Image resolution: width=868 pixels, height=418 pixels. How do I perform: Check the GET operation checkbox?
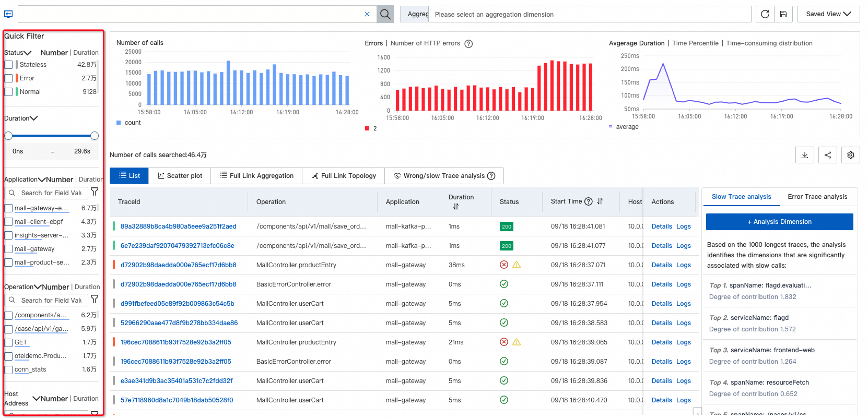click(8, 342)
